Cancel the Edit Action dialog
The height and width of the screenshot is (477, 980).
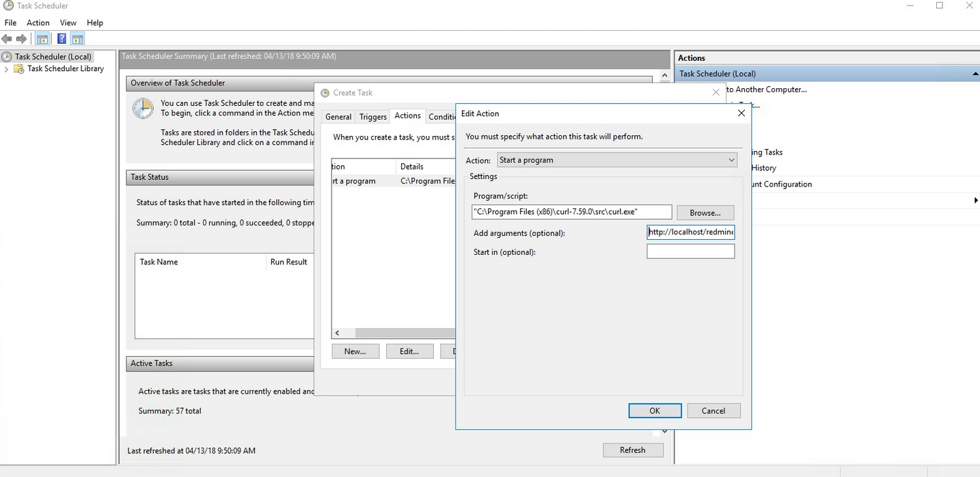713,411
